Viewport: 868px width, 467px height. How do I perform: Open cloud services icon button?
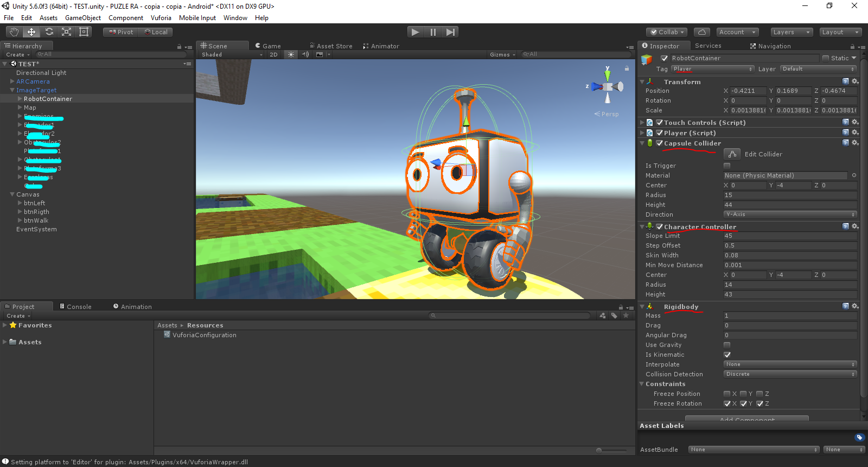click(x=702, y=32)
